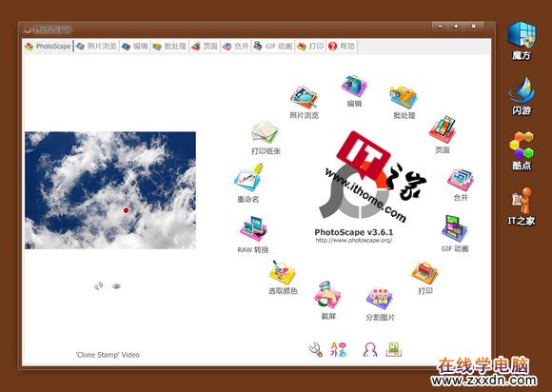This screenshot has width=552, height=392.
Task: Open the 帮助 help tab
Action: pyautogui.click(x=342, y=46)
